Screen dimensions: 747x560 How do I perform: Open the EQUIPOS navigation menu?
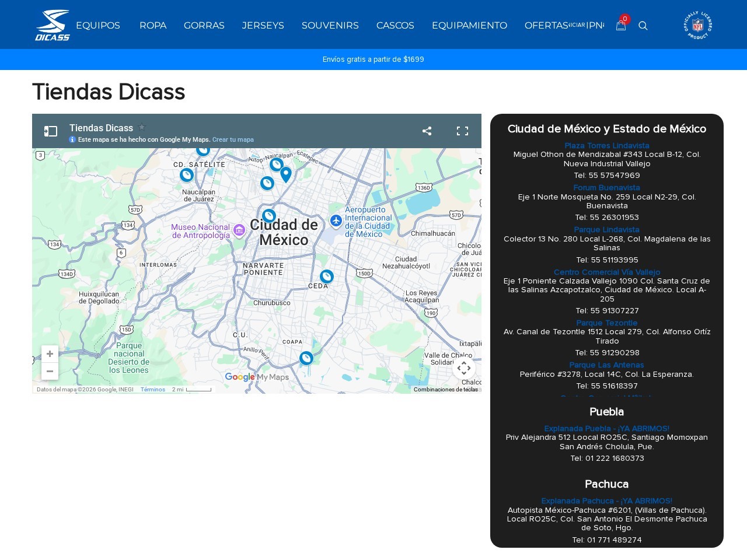[97, 26]
